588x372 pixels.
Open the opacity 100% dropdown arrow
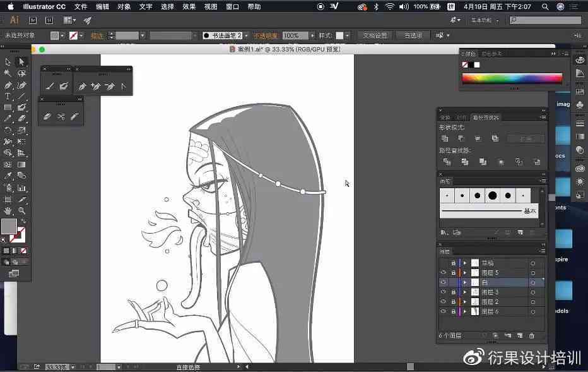(312, 35)
